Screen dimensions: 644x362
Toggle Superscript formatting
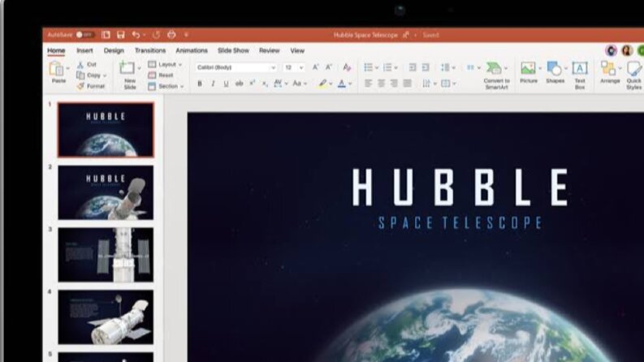[253, 84]
